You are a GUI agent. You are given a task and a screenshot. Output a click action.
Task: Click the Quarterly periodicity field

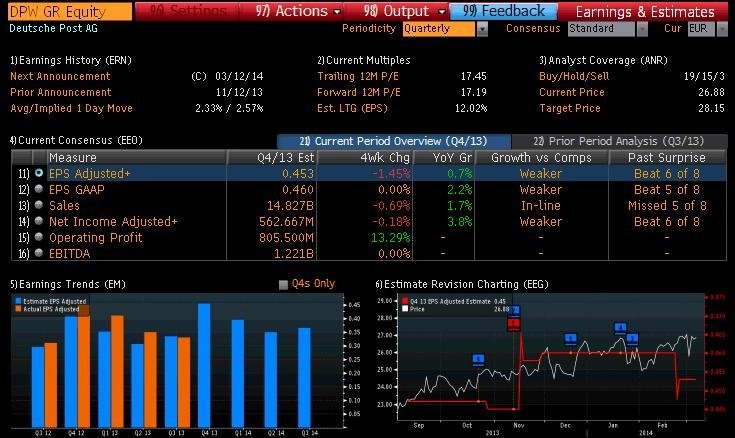439,29
